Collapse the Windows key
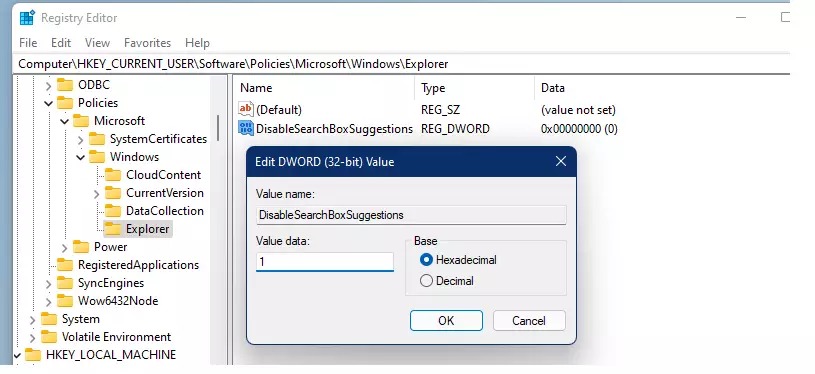 pyautogui.click(x=81, y=157)
